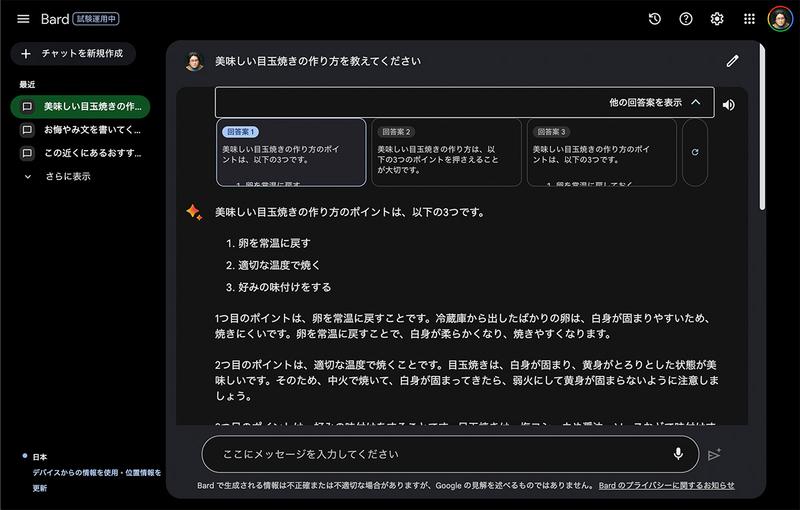Select draft card 回答案 1
800x510 pixels.
291,152
